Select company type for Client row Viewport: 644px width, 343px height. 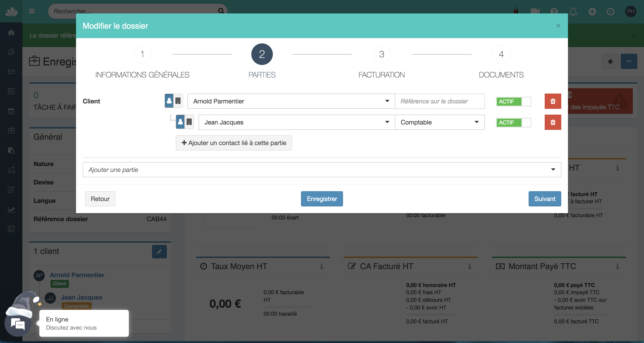pos(178,101)
